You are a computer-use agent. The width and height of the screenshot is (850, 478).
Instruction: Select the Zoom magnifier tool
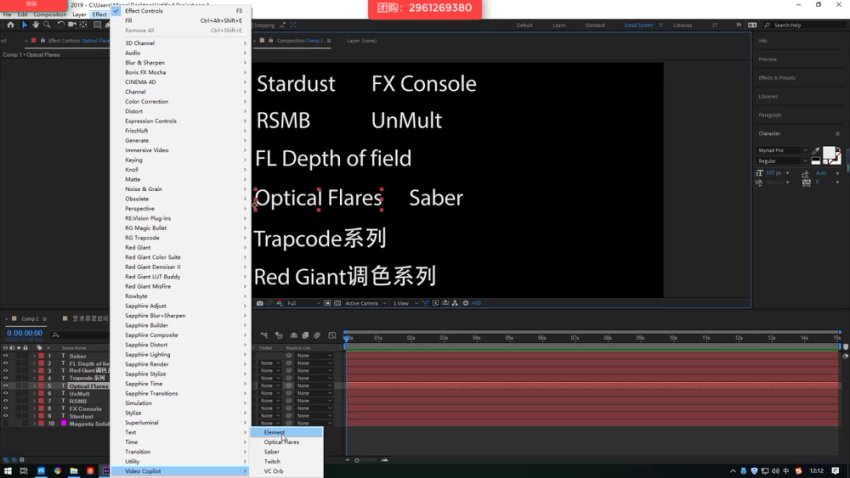tap(47, 25)
